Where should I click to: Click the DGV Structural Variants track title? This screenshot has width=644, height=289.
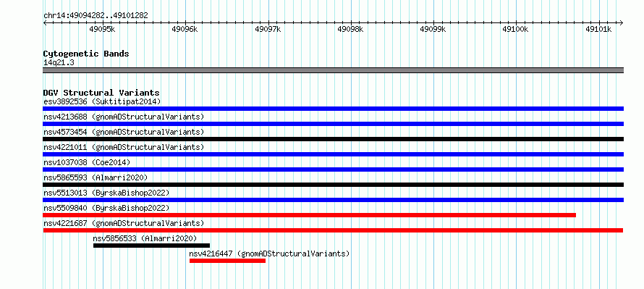click(101, 93)
